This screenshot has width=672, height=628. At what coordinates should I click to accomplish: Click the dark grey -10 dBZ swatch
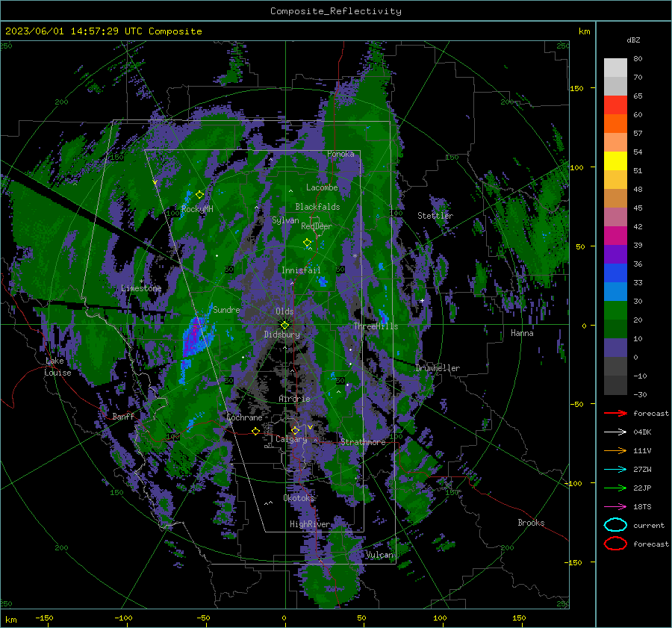point(615,385)
